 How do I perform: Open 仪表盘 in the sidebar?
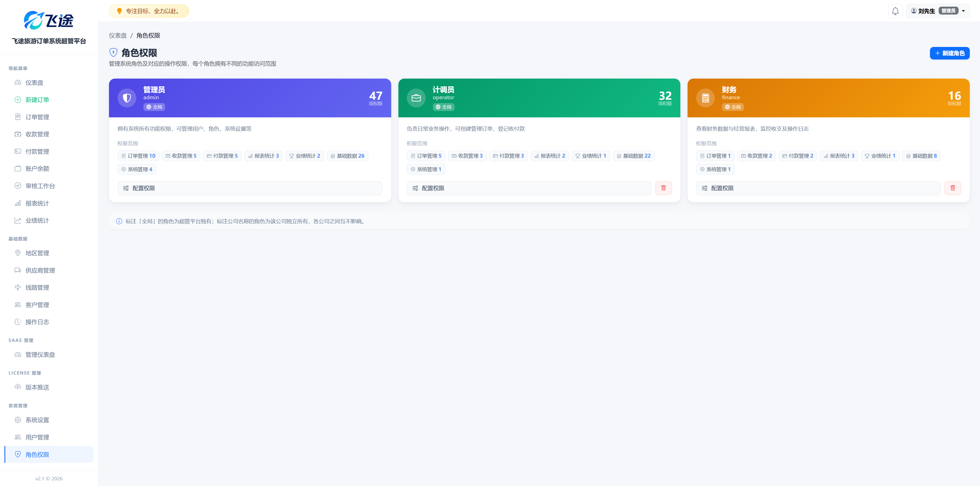click(49, 82)
